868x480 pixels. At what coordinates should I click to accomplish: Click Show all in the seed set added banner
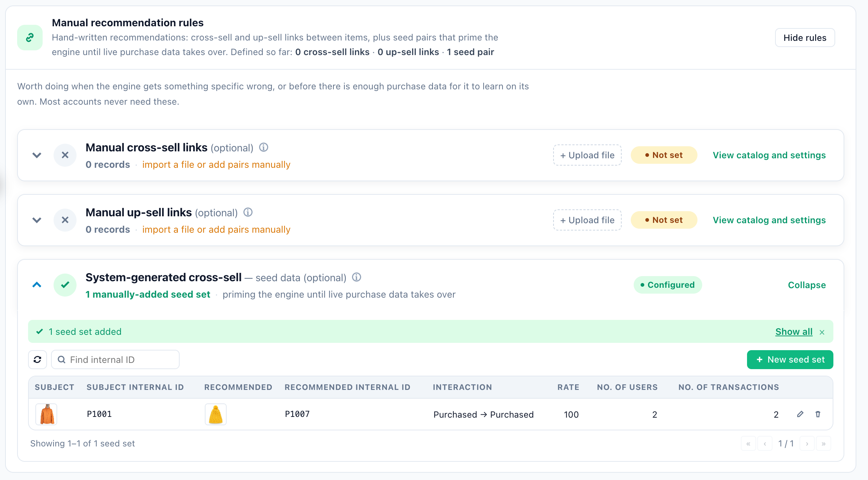[794, 332]
